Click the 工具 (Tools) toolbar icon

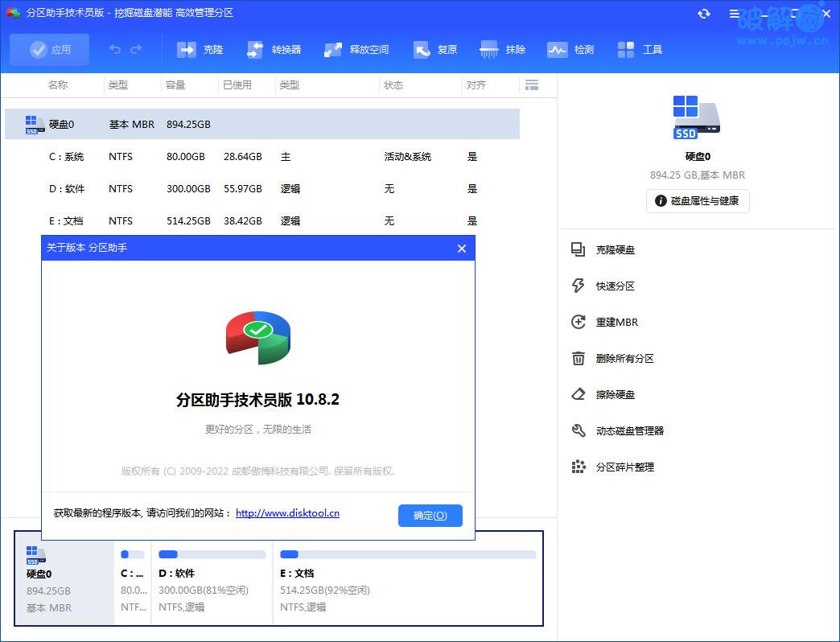640,49
